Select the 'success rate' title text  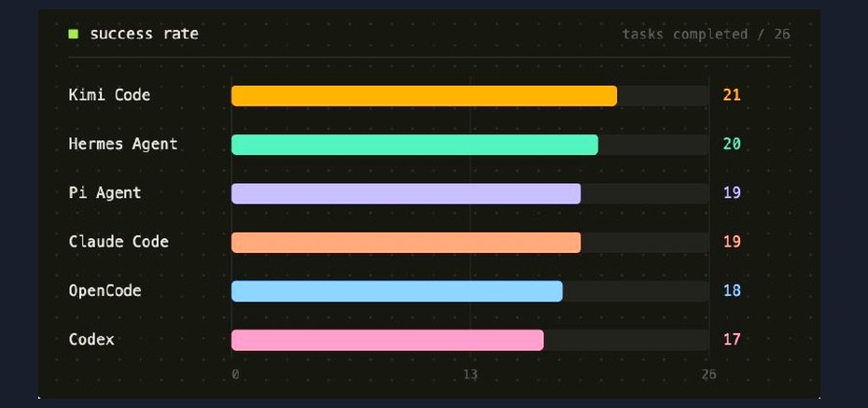coord(144,34)
